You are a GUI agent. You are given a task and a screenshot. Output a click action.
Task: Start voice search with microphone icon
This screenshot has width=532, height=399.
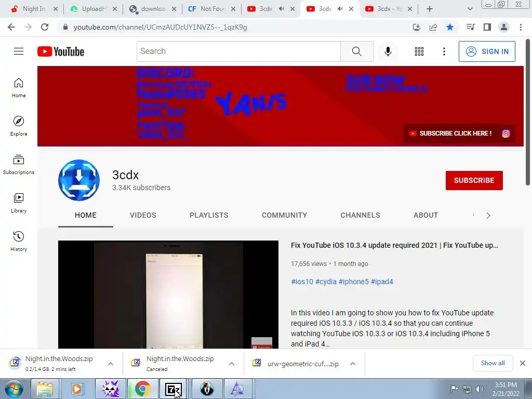[388, 51]
